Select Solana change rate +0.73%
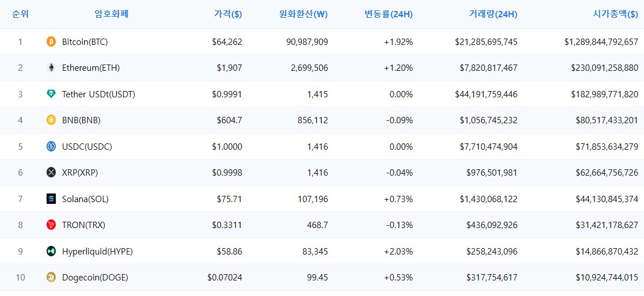 398,199
